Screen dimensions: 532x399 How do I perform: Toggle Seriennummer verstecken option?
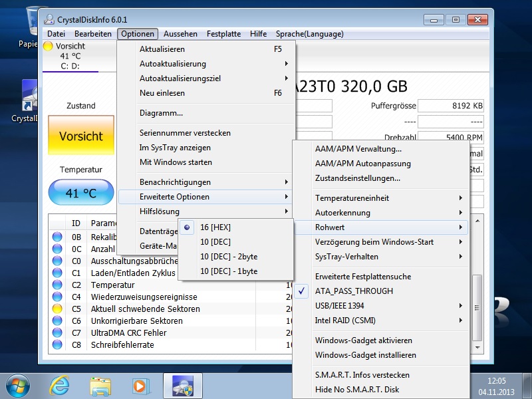(x=206, y=133)
